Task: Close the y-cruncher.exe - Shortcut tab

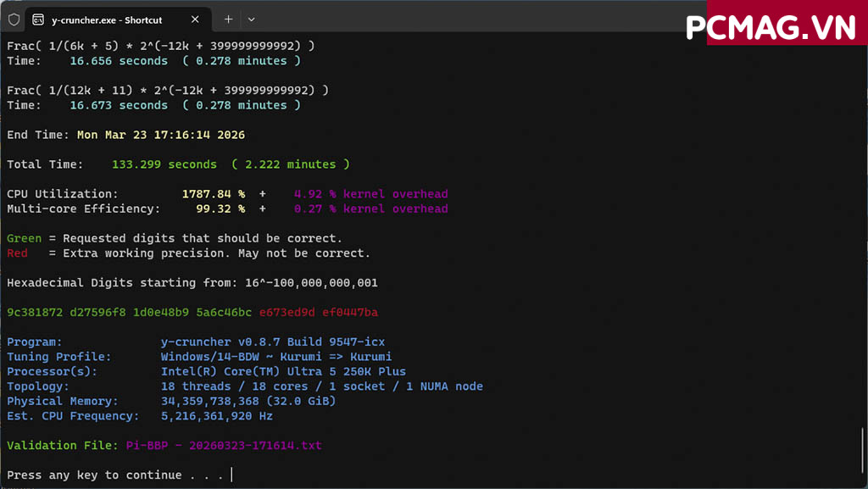Action: pyautogui.click(x=196, y=19)
